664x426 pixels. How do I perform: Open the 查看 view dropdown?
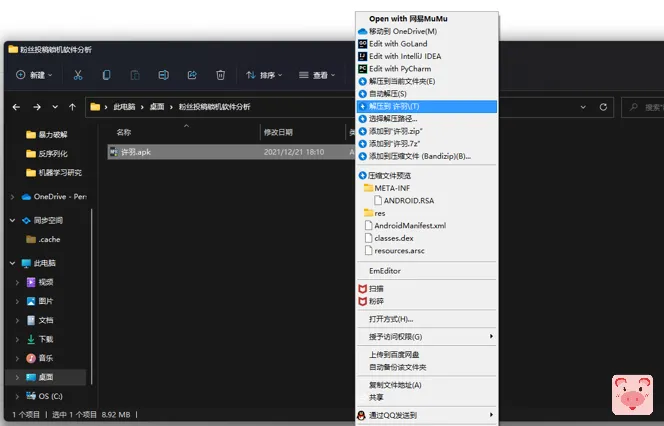(x=317, y=75)
